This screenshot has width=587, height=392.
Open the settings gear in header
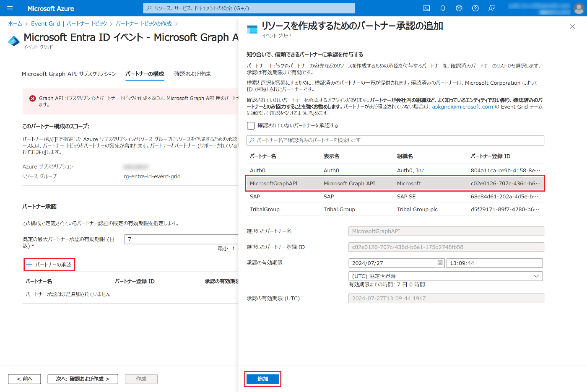459,8
